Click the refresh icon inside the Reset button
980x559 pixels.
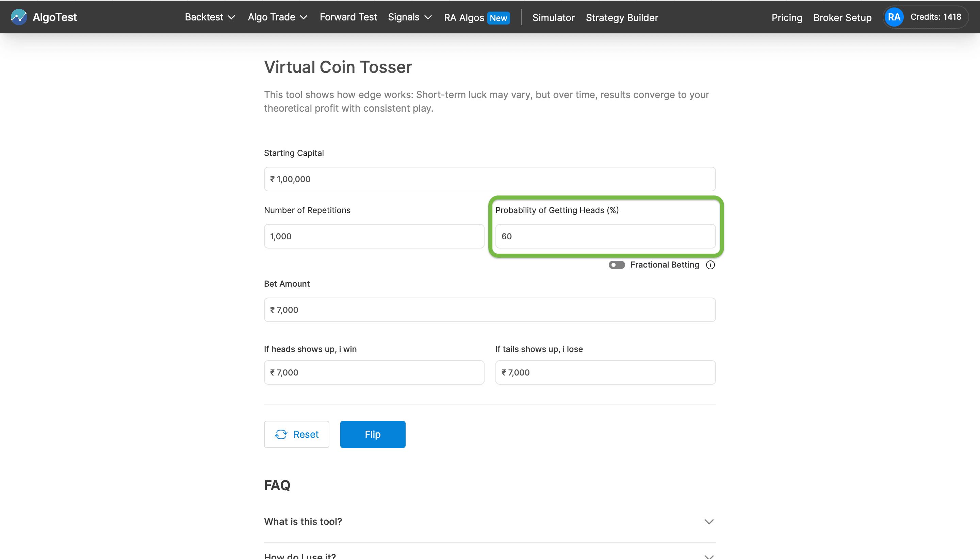(x=281, y=434)
